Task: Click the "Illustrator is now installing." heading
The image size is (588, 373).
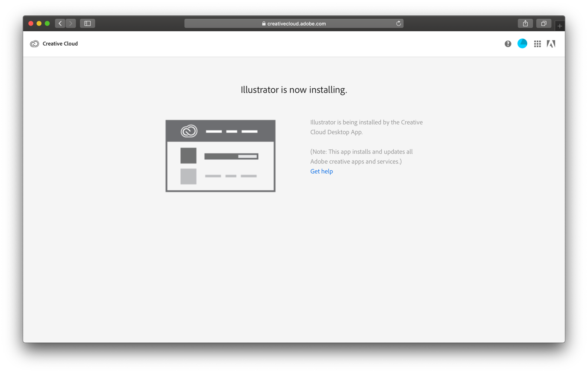Action: (x=294, y=90)
